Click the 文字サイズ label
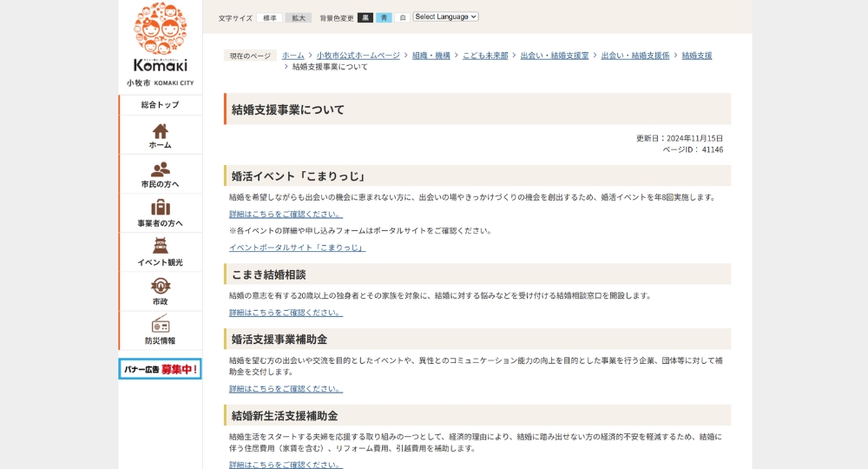 234,18
